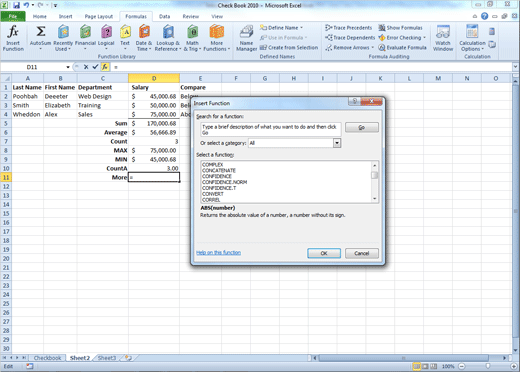The height and width of the screenshot is (372, 520).
Task: Switch to the Home tab
Action: 40,16
